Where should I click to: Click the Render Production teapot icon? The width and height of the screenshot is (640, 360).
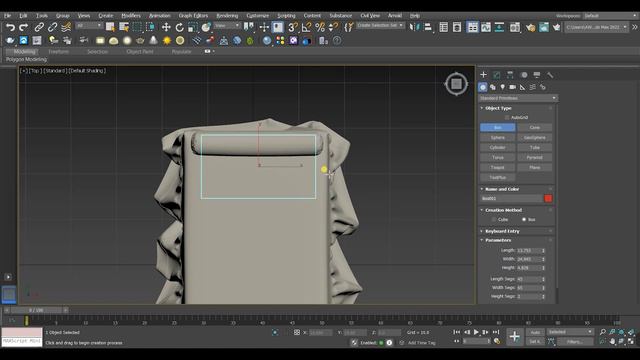557,27
